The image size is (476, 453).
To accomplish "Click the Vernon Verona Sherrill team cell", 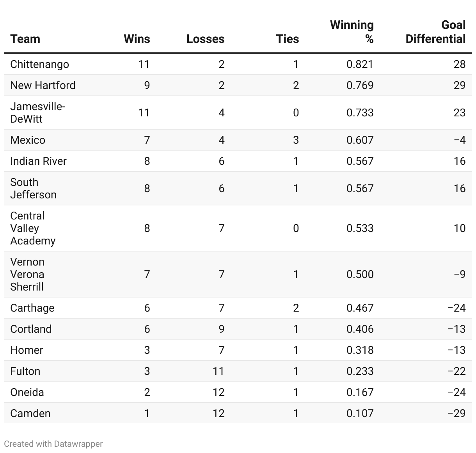I will pyautogui.click(x=27, y=275).
